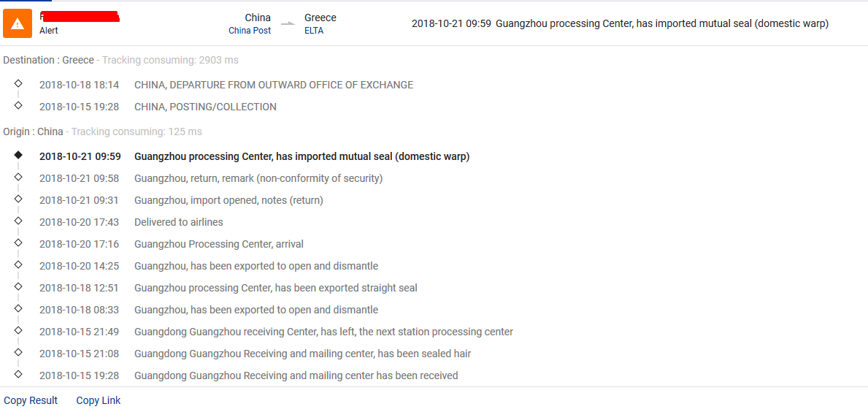Click the orange Alert warning icon
This screenshot has height=412, width=868.
click(x=18, y=23)
